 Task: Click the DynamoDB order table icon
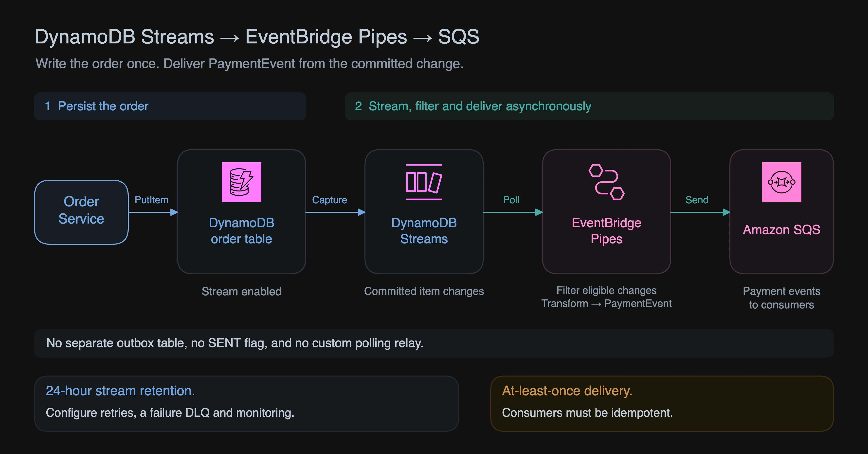pos(241,182)
